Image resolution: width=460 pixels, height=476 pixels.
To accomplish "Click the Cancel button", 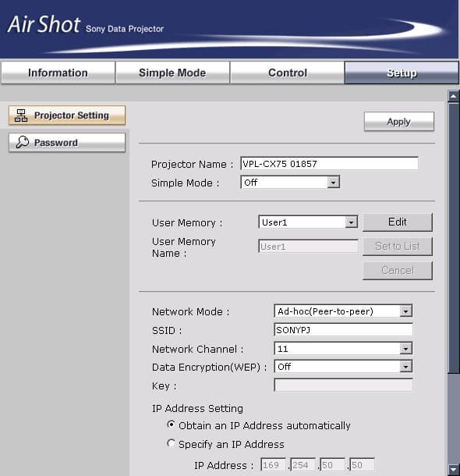I will (397, 270).
